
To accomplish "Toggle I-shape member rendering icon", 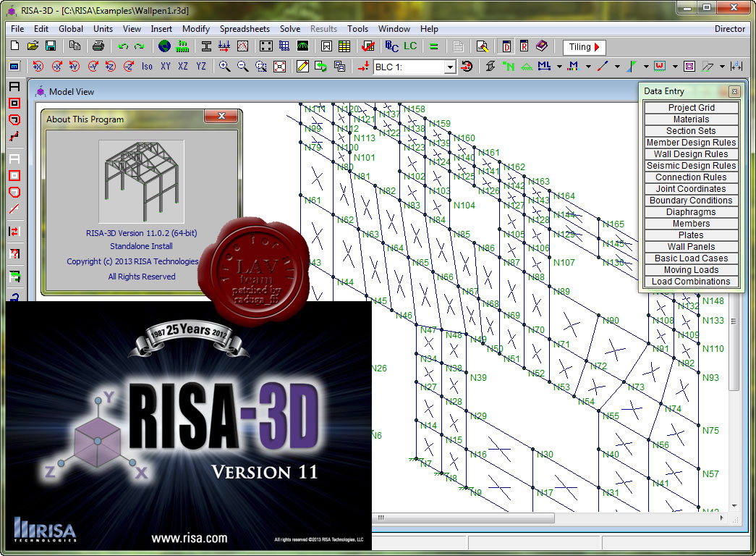I will click(x=490, y=66).
